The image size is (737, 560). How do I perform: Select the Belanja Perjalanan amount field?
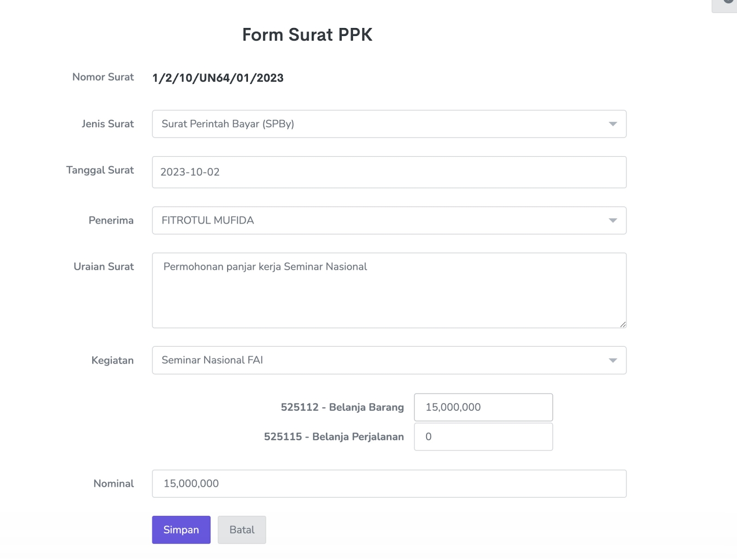pos(483,437)
